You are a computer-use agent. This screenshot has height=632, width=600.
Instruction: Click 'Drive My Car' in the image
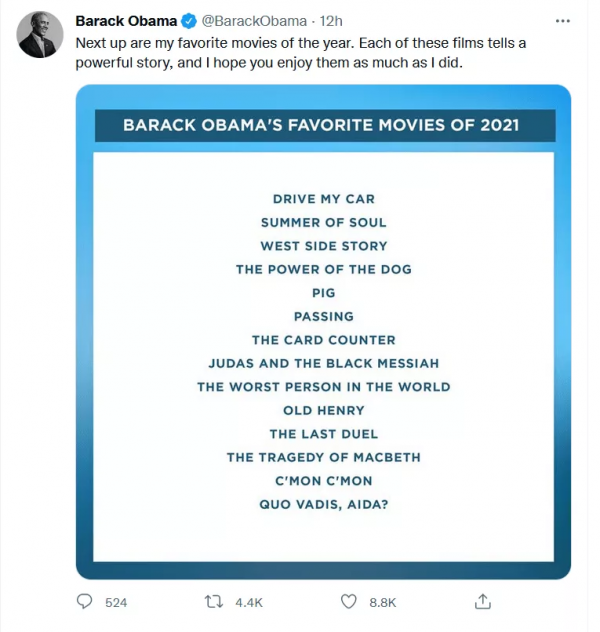pos(323,199)
